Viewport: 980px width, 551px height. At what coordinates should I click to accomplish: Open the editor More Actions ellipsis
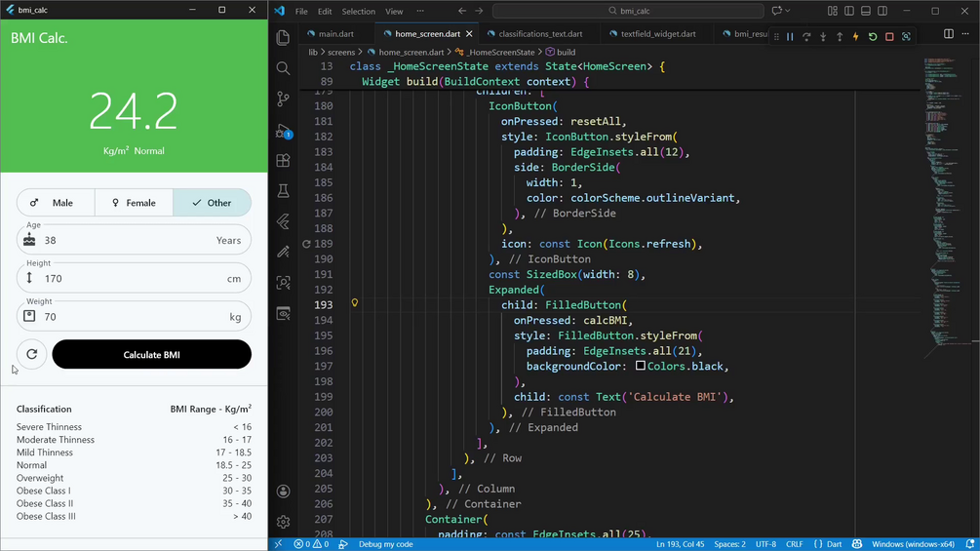965,34
